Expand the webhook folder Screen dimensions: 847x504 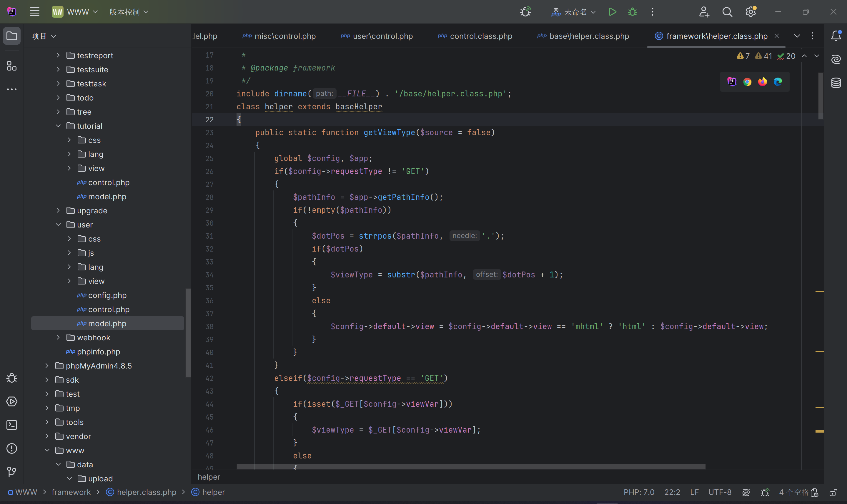pyautogui.click(x=58, y=338)
